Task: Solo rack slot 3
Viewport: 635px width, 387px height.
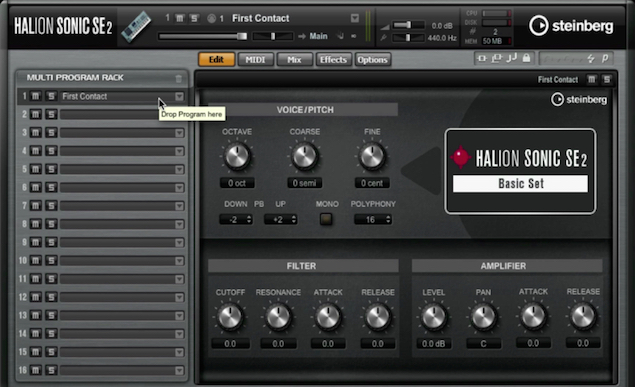Action: point(51,133)
